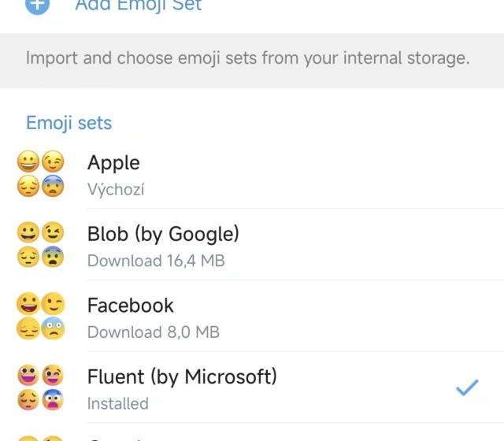Tap the import emoji sets info text
The image size is (504, 441).
tap(247, 58)
